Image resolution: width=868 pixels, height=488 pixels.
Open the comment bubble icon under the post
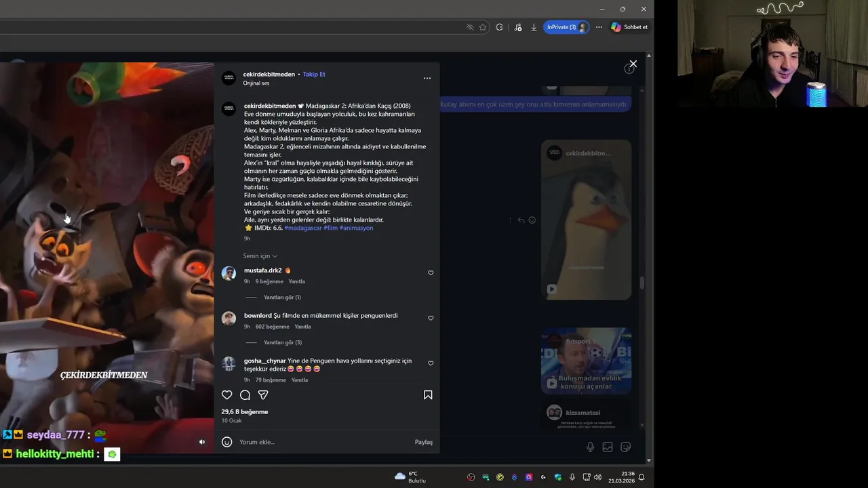coord(245,395)
